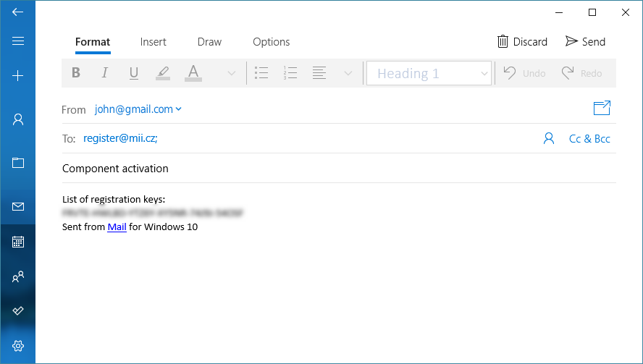
Task: Open the hamburger navigation menu
Action: [x=18, y=41]
